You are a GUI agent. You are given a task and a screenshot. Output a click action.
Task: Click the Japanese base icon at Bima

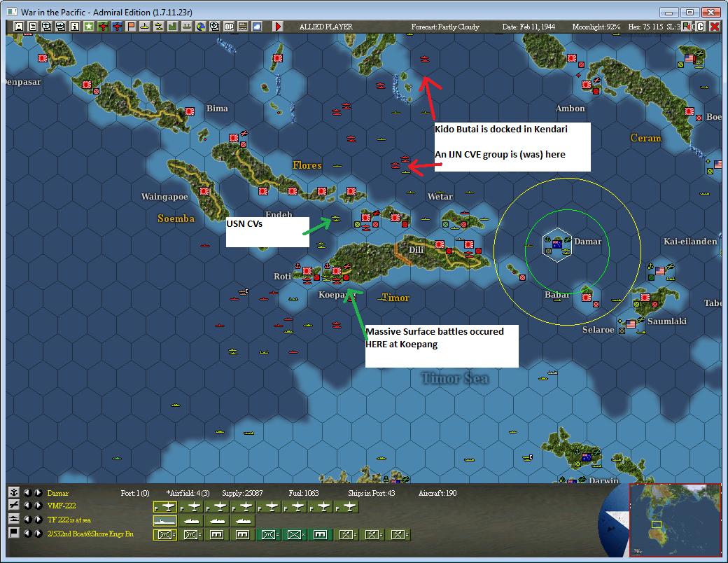coord(190,111)
